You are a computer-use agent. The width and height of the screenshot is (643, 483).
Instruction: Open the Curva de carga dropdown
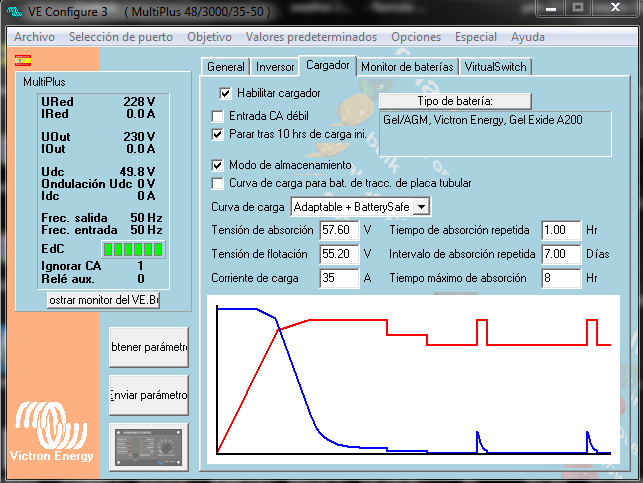tap(422, 207)
